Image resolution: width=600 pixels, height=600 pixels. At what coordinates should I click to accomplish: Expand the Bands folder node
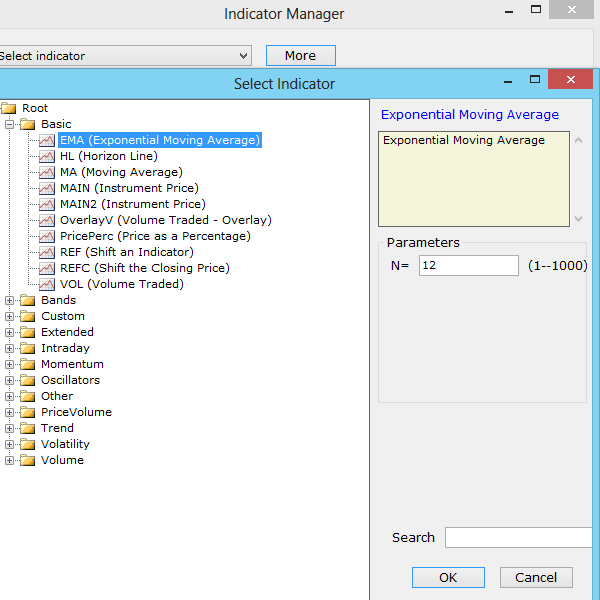coord(10,301)
